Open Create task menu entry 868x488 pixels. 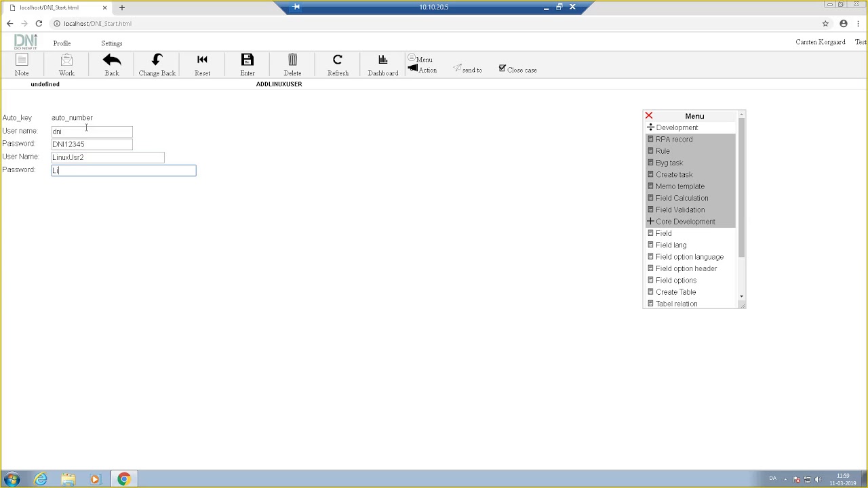(x=674, y=175)
